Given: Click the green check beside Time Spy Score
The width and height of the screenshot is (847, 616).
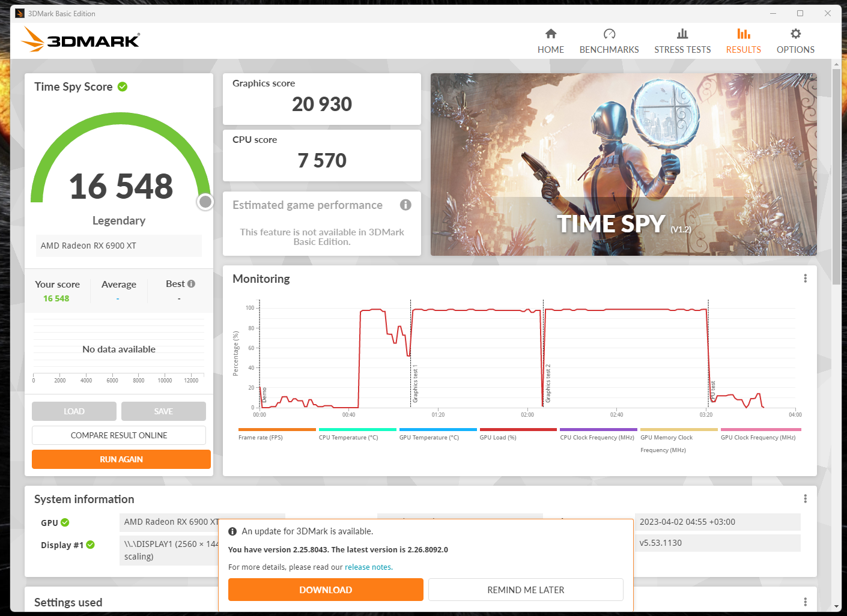Looking at the screenshot, I should (123, 86).
